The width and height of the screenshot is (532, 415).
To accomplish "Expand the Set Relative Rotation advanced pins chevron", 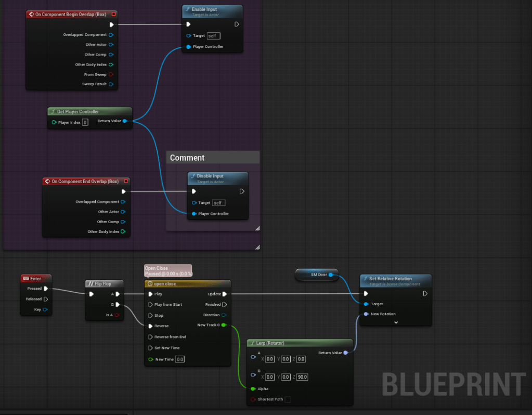I will coord(396,322).
